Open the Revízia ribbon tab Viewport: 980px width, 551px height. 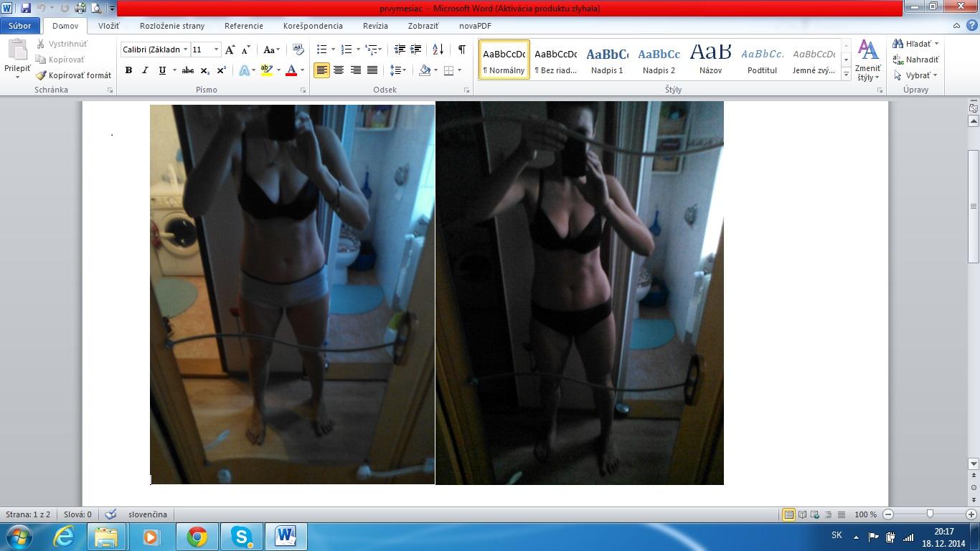374,26
